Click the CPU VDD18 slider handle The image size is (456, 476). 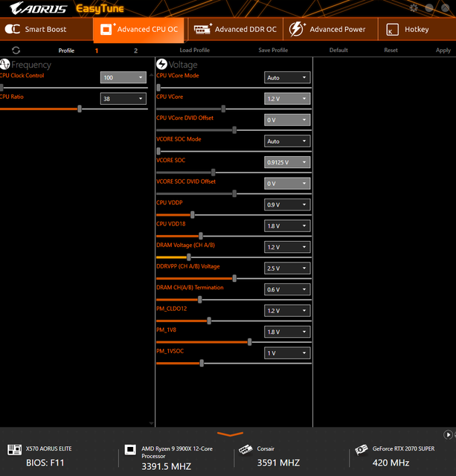tap(201, 236)
